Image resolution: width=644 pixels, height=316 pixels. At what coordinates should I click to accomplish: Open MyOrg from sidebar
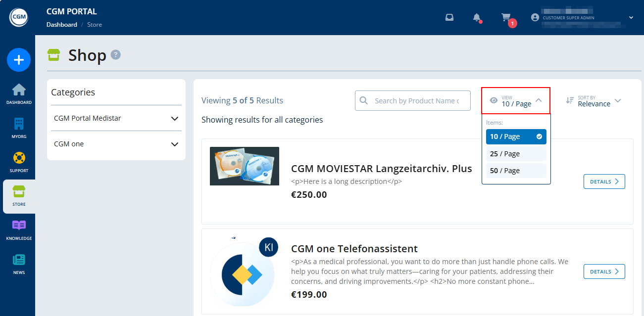(19, 128)
